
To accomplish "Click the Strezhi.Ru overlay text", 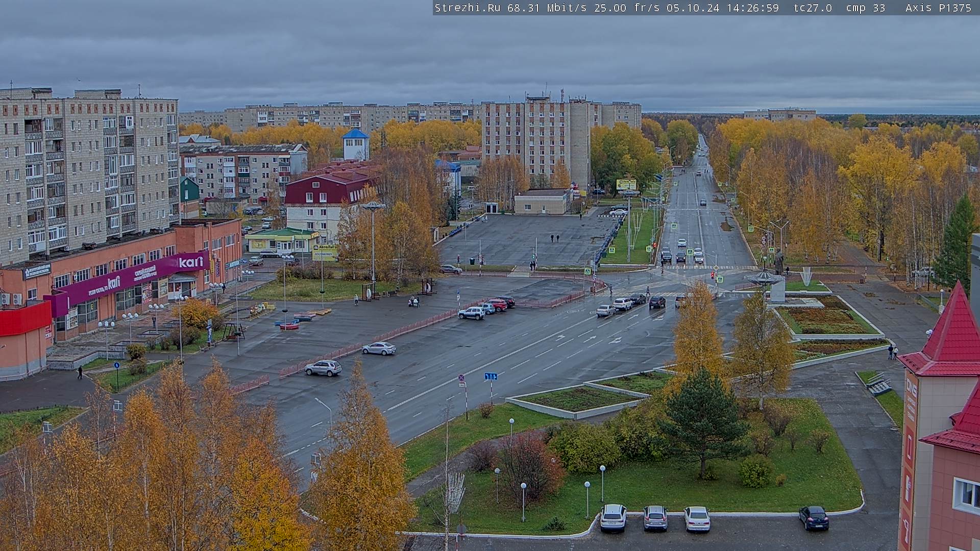I will click(467, 8).
